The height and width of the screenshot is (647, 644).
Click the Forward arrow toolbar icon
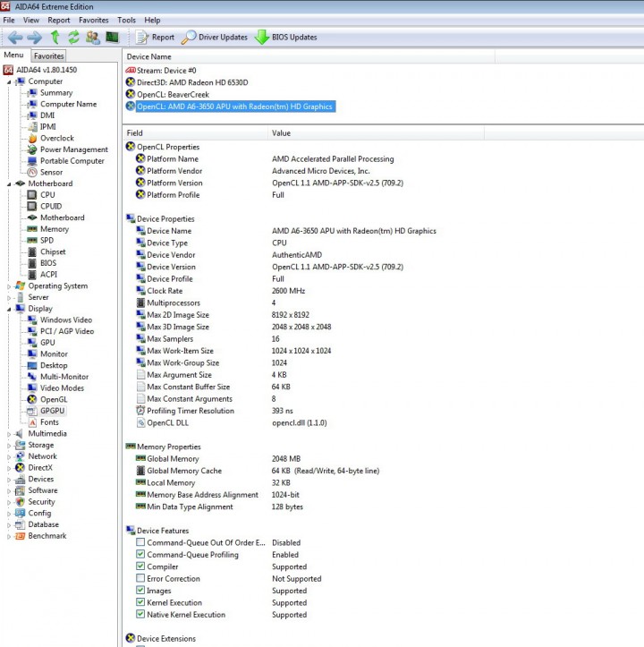tap(35, 38)
